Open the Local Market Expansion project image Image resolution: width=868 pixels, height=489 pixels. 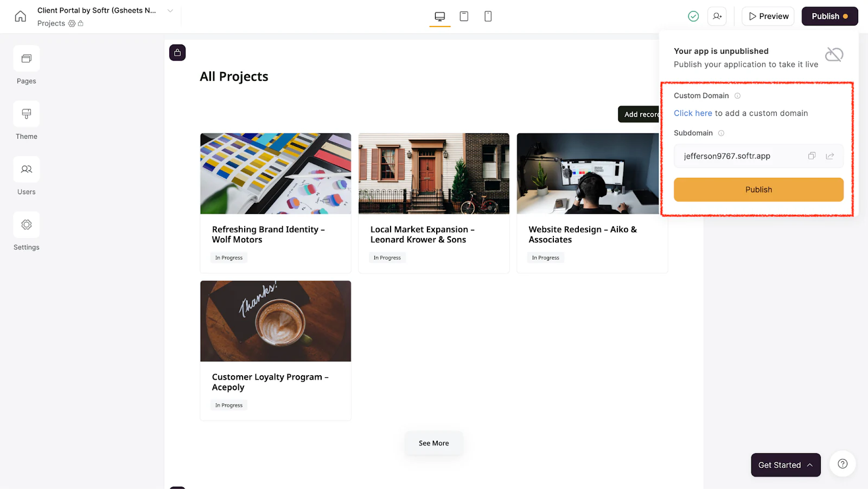click(x=434, y=173)
